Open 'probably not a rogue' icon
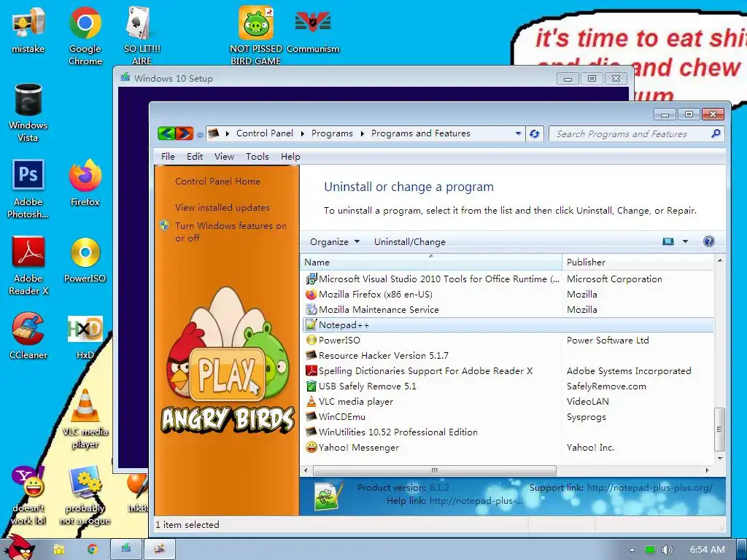This screenshot has width=747, height=560. coord(85,495)
